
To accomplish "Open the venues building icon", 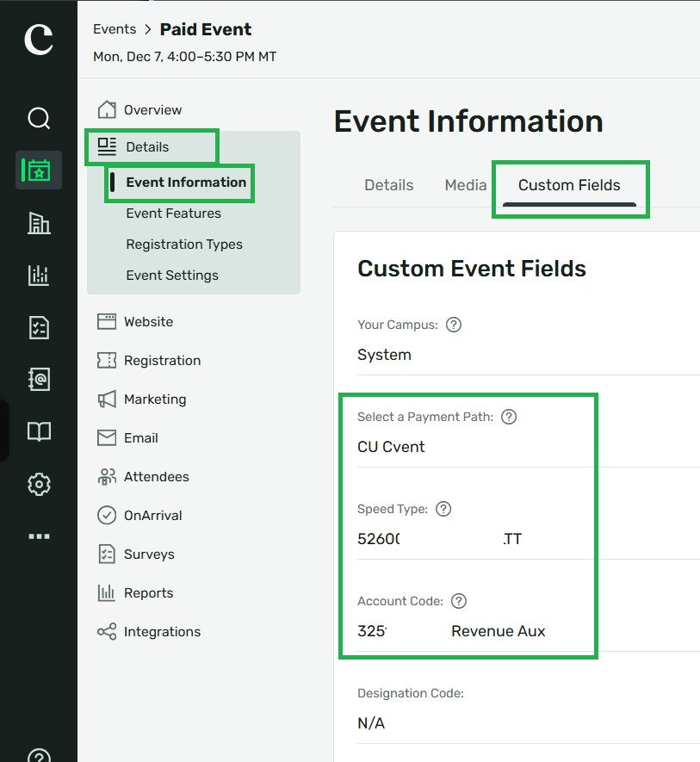I will pyautogui.click(x=39, y=223).
